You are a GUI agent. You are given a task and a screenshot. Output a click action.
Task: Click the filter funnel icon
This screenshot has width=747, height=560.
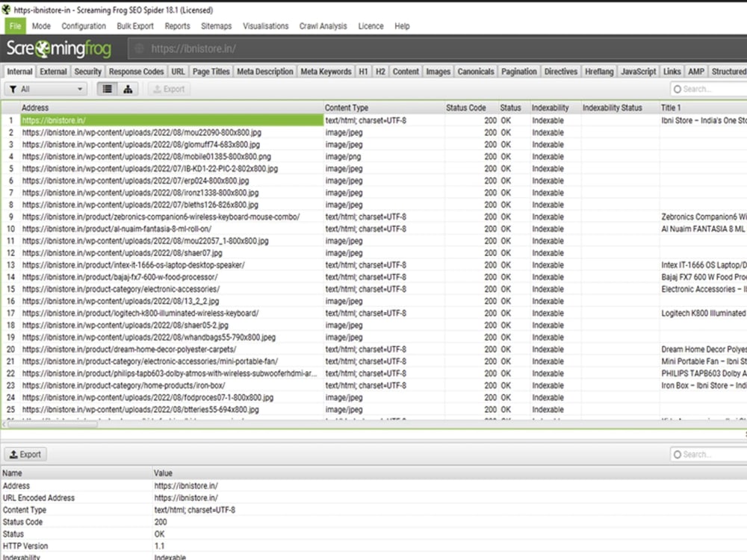coord(13,89)
